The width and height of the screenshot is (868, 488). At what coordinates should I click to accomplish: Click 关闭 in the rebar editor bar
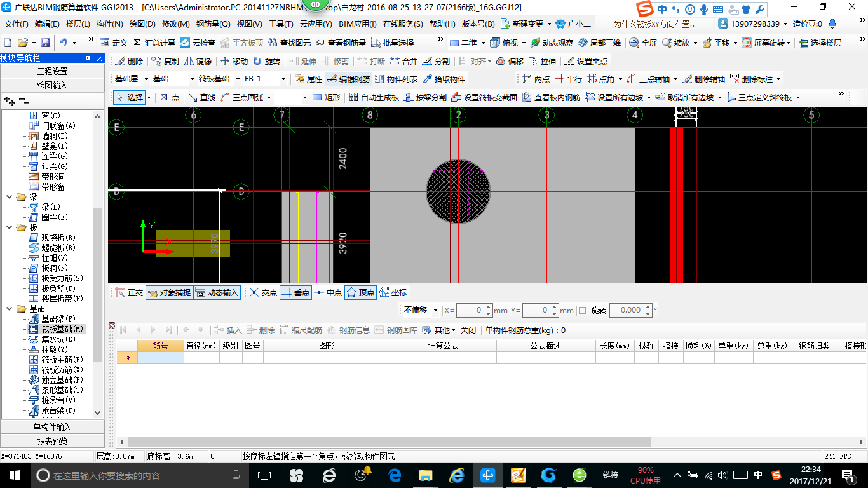[x=468, y=330]
